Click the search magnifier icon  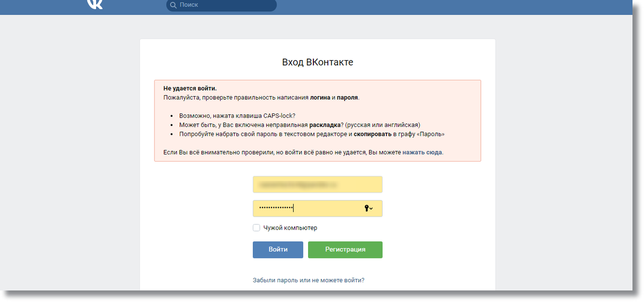(x=173, y=5)
